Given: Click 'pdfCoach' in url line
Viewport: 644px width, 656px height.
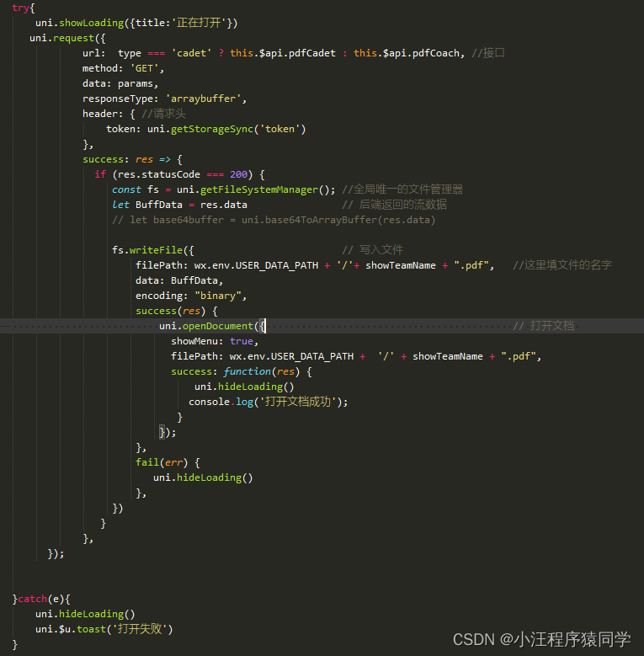Looking at the screenshot, I should [x=436, y=53].
